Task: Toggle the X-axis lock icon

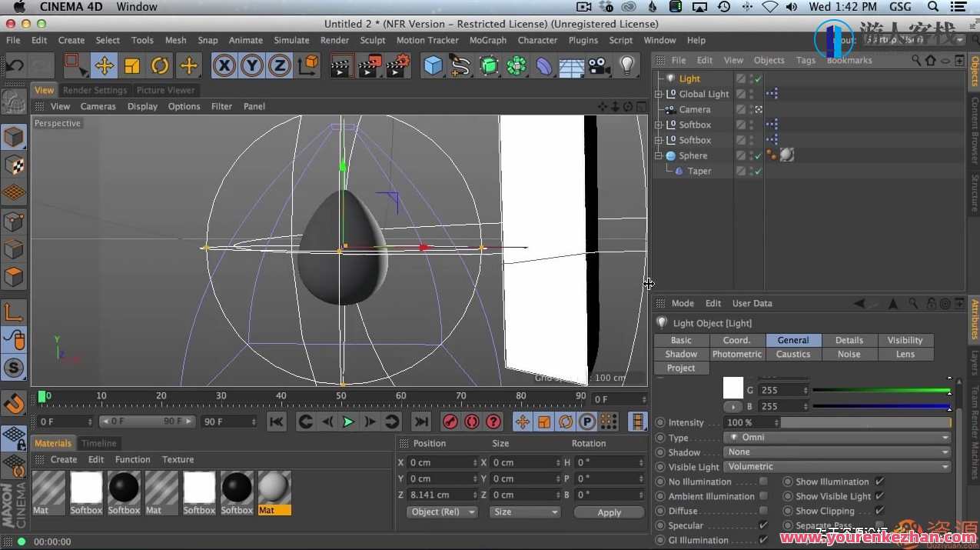Action: (x=224, y=66)
